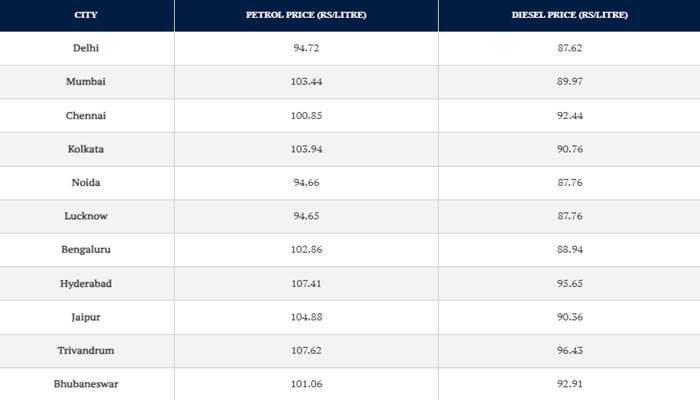This screenshot has height=400, width=700.
Task: Click the PETROL PRICE (RS/LITRE) column header
Action: pos(305,15)
